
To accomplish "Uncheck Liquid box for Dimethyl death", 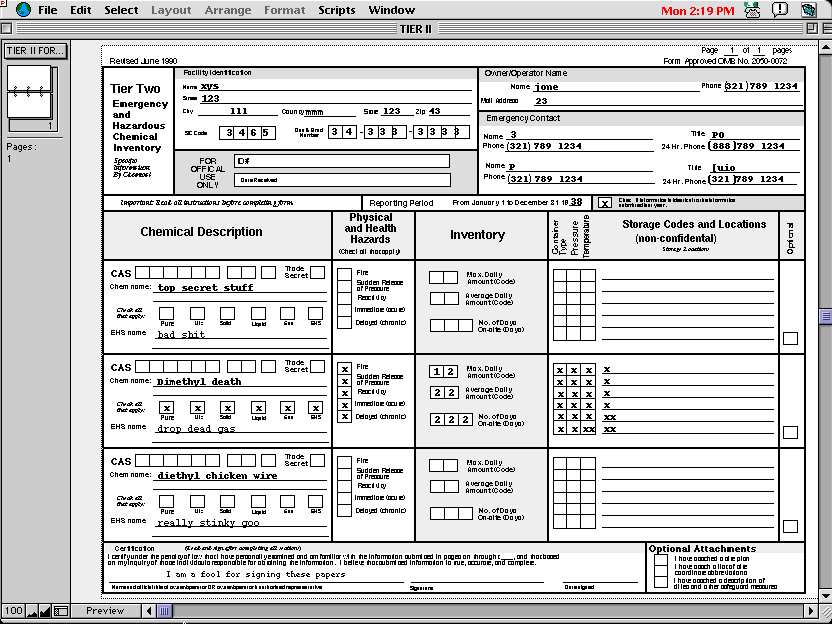I will (x=258, y=408).
